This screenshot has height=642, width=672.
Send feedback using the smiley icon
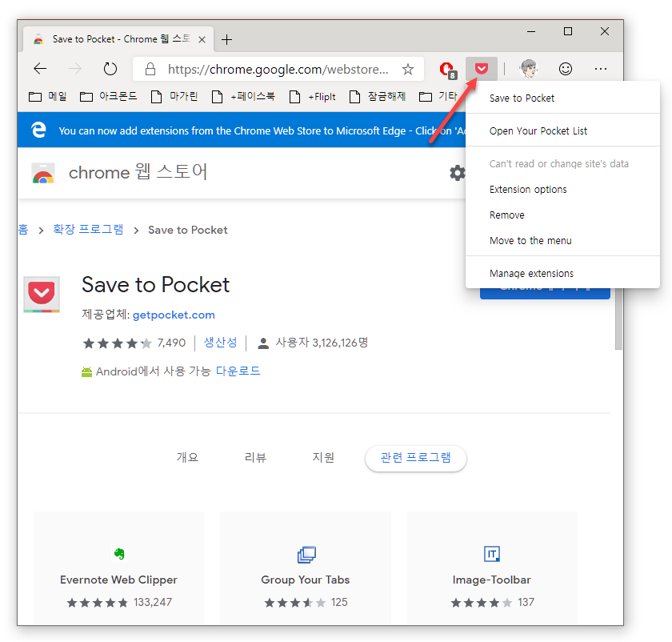pos(566,69)
